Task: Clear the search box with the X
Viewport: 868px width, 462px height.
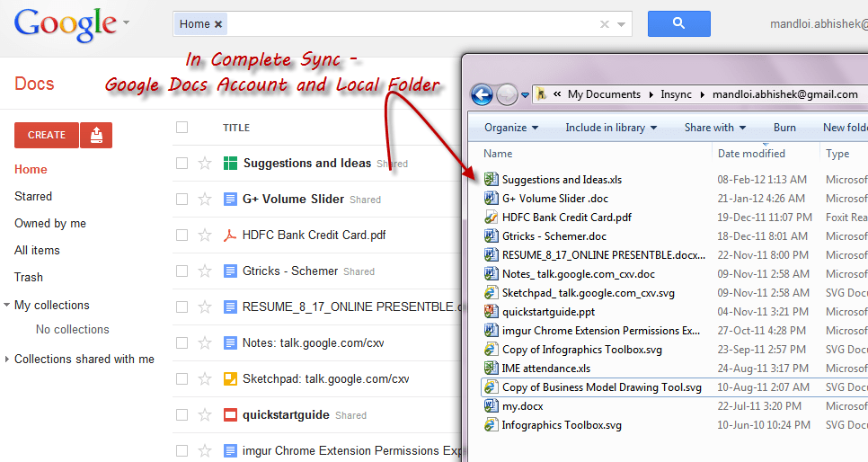Action: pyautogui.click(x=605, y=24)
